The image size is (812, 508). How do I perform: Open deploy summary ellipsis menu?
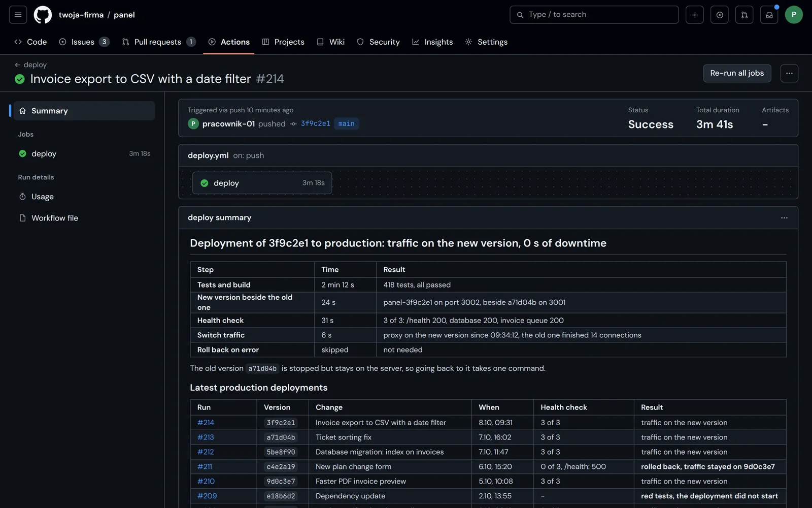(x=784, y=217)
